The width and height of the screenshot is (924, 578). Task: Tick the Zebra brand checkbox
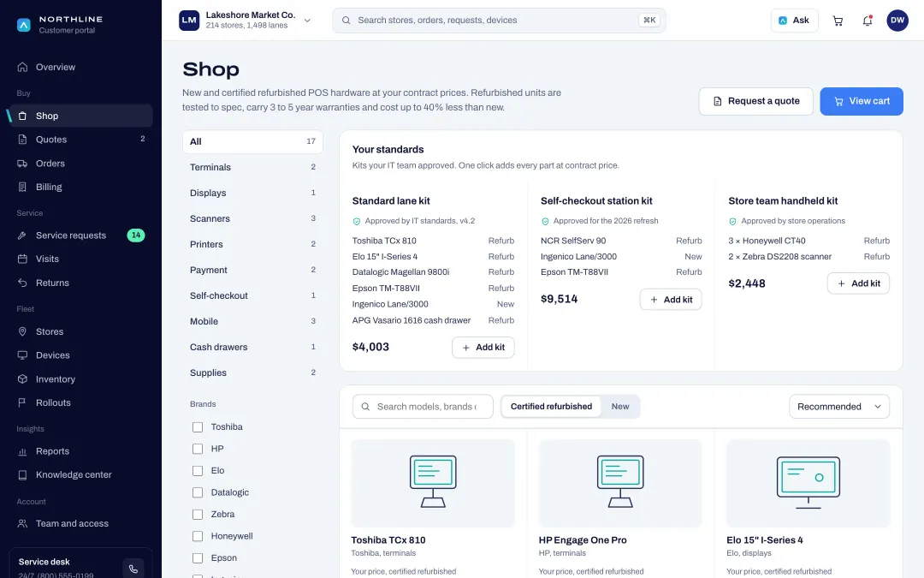point(198,515)
